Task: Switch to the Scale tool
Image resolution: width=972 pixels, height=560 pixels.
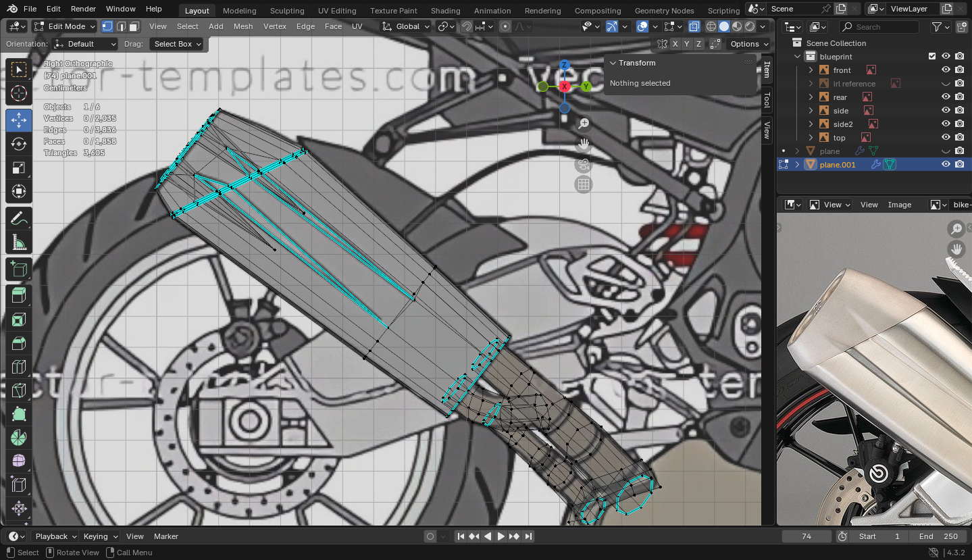Action: point(18,169)
